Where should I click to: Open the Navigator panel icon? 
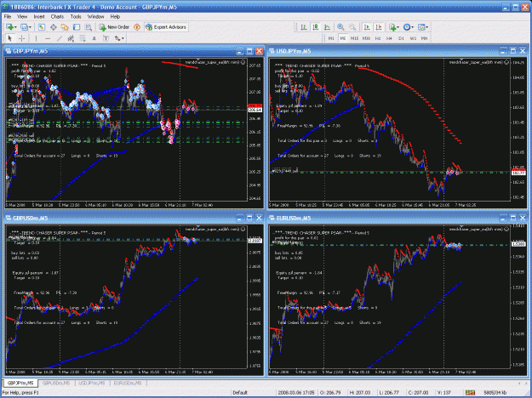65,27
